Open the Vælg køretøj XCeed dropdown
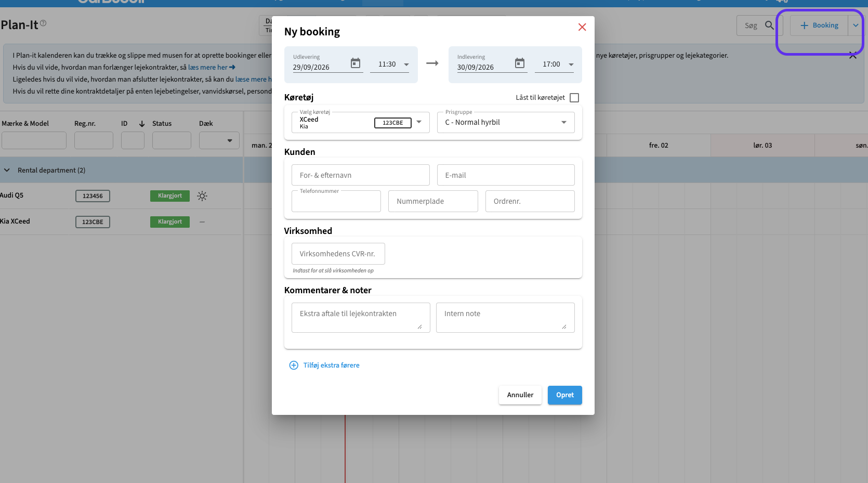Viewport: 868px width, 483px height. click(361, 123)
